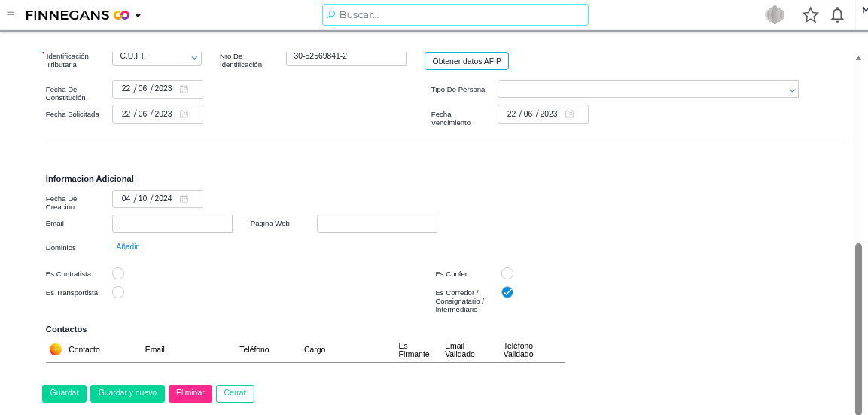
Task: Click the Contactos section heading
Action: click(66, 329)
